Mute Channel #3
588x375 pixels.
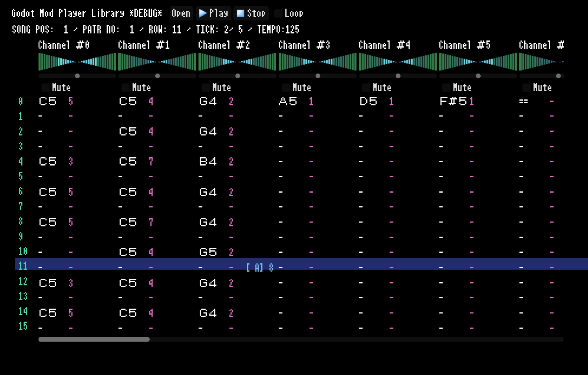click(x=286, y=87)
